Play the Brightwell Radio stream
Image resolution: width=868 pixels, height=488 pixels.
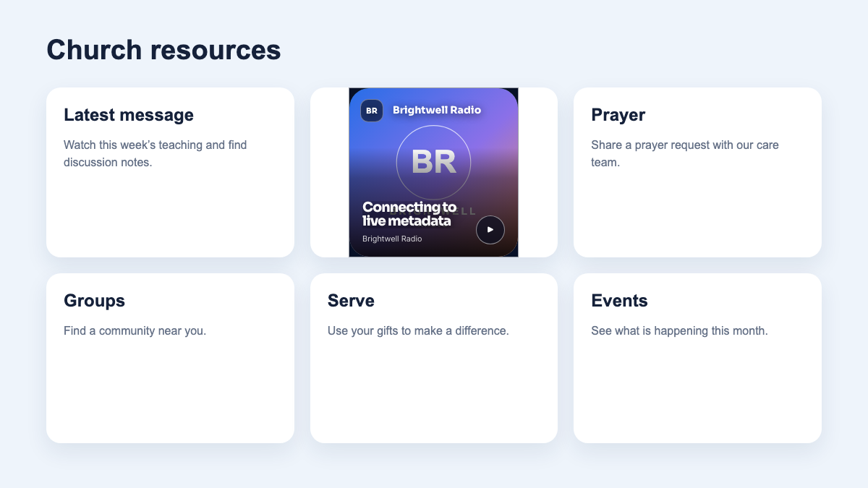click(x=490, y=230)
